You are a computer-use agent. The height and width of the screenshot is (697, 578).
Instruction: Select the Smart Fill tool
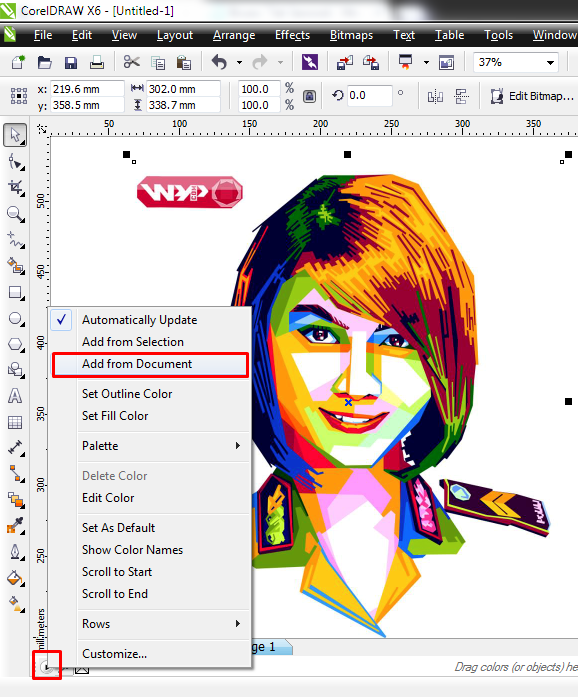click(15, 266)
